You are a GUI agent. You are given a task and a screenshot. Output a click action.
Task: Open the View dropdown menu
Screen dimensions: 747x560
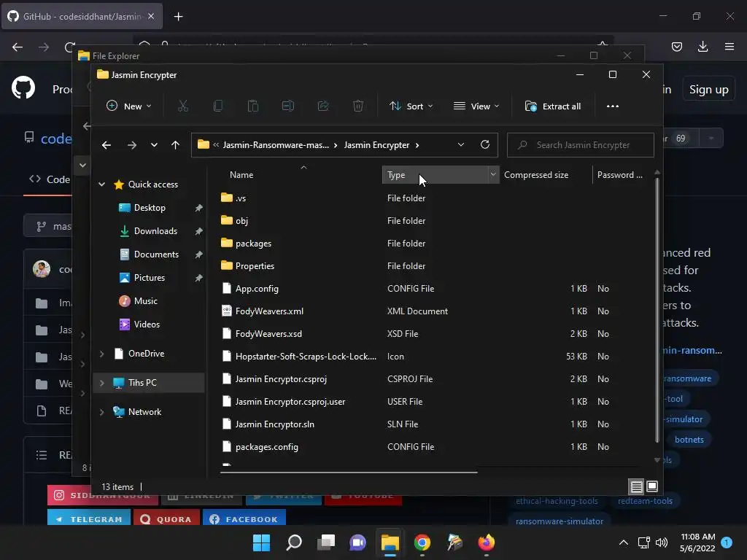click(476, 106)
